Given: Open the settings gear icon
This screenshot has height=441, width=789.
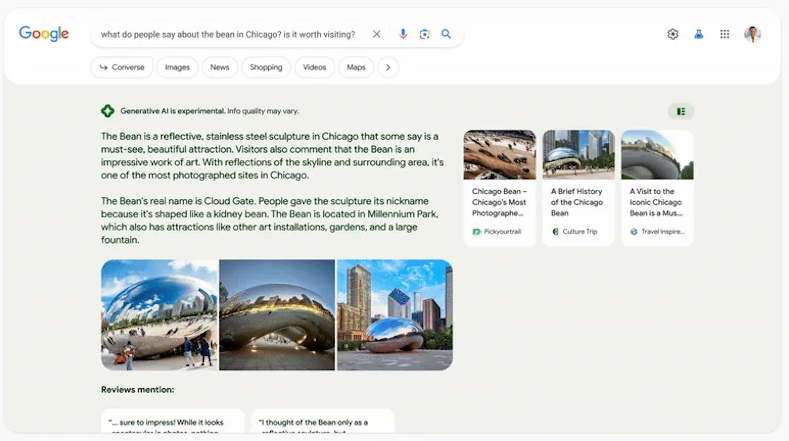Looking at the screenshot, I should [x=673, y=34].
